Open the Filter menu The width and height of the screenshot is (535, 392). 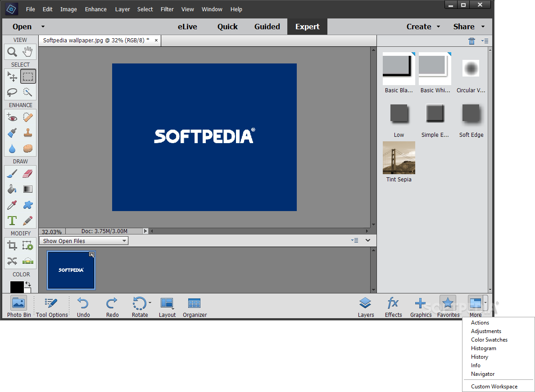[167, 9]
